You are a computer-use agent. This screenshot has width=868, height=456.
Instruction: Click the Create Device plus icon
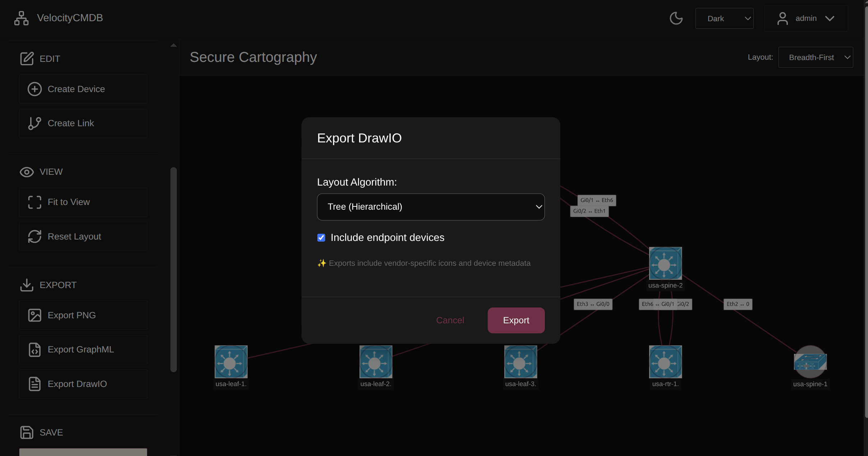click(35, 89)
